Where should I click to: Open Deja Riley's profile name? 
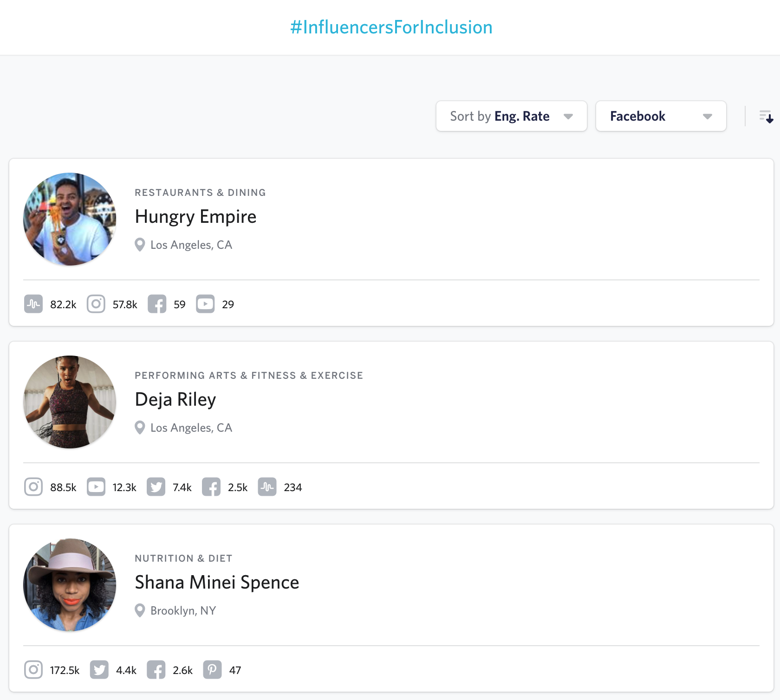(175, 400)
